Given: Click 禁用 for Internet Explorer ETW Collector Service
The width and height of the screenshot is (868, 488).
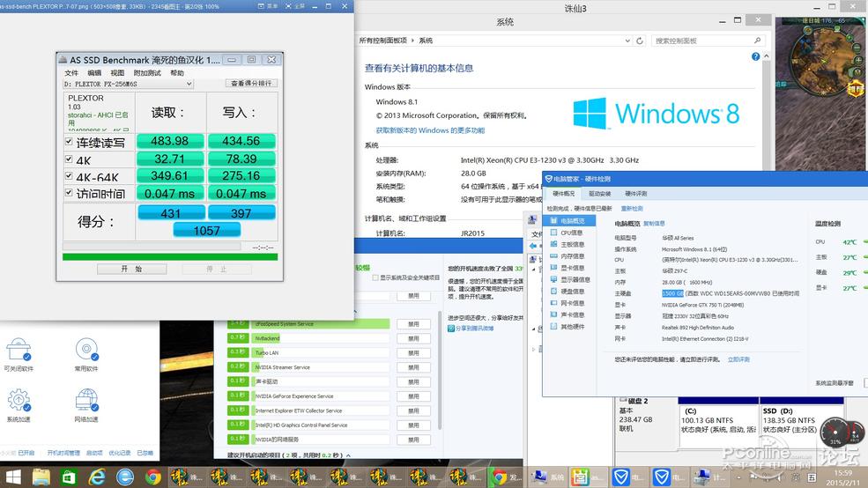Looking at the screenshot, I should pos(413,411).
